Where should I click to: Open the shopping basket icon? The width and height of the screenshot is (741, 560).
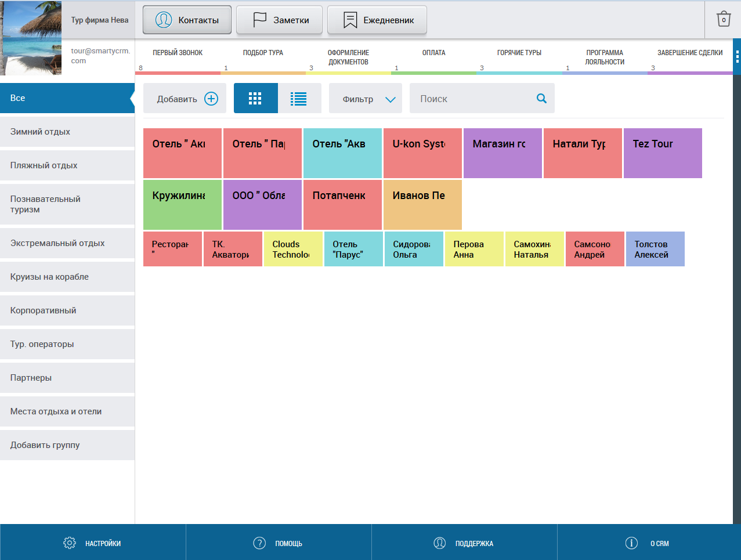[723, 19]
